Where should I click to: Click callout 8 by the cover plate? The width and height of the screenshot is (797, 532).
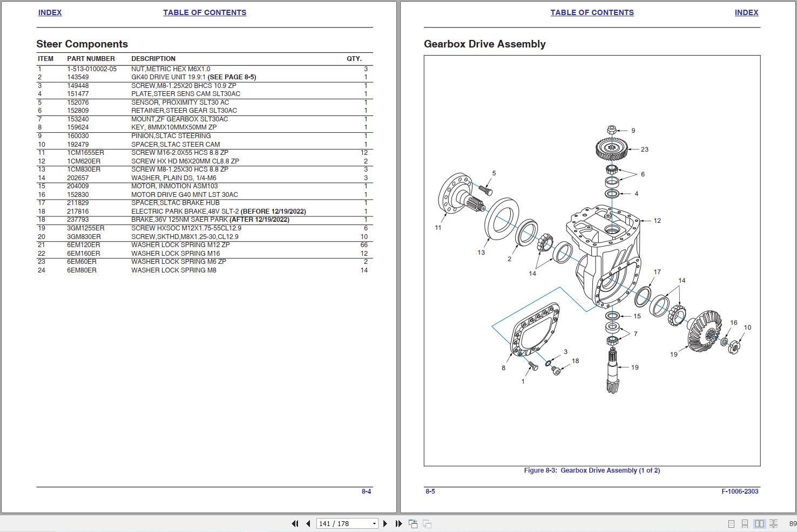(503, 368)
